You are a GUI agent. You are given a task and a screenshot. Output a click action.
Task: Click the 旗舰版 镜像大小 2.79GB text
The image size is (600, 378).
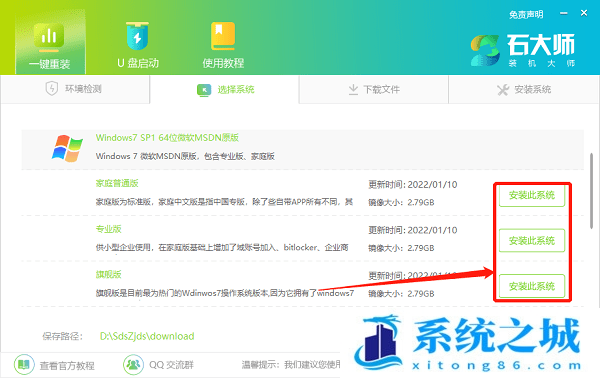(x=401, y=293)
